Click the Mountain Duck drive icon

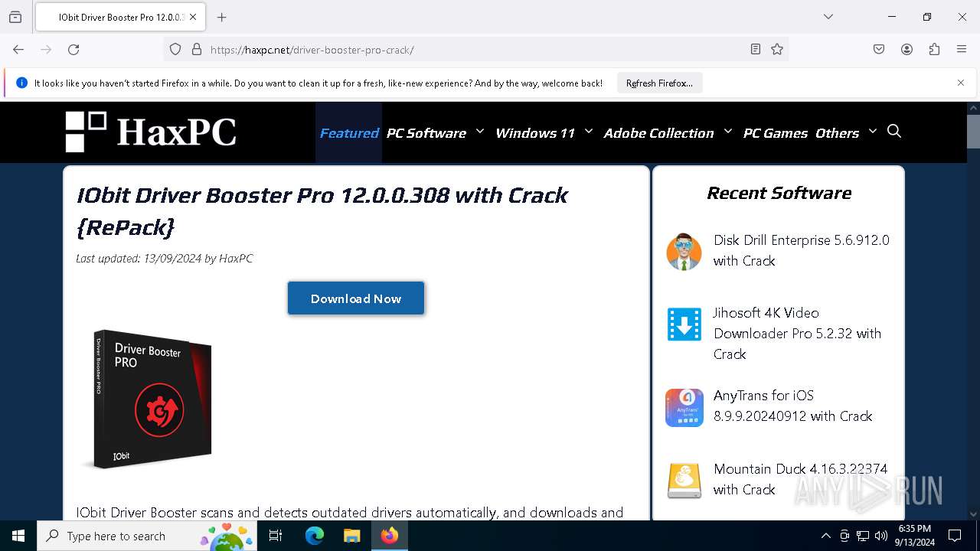coord(684,481)
